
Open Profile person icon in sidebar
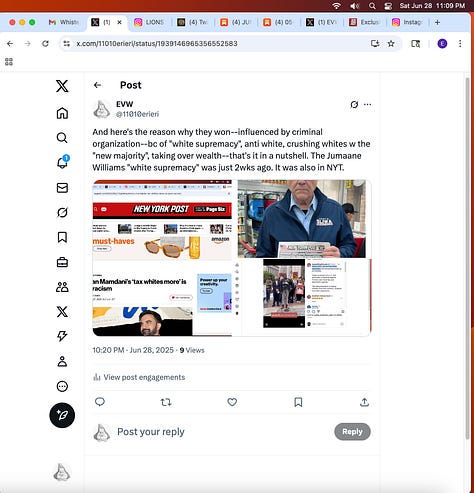pyautogui.click(x=62, y=361)
